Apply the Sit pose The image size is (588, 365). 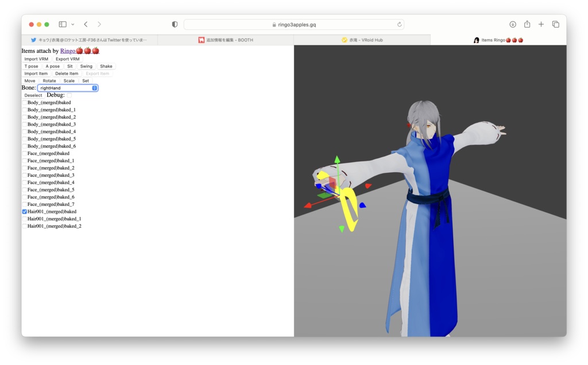pos(69,66)
